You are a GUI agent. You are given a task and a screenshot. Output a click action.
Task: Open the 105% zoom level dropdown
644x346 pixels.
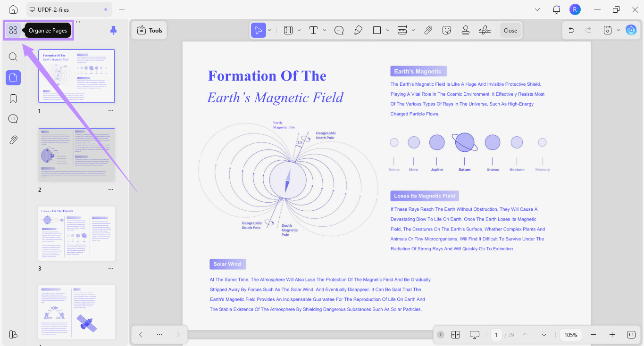click(x=571, y=335)
